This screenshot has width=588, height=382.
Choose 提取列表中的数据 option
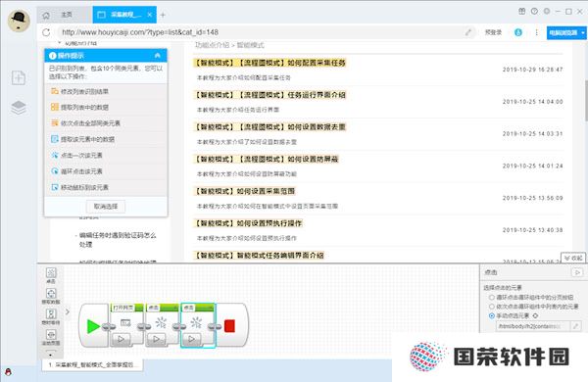click(106, 107)
